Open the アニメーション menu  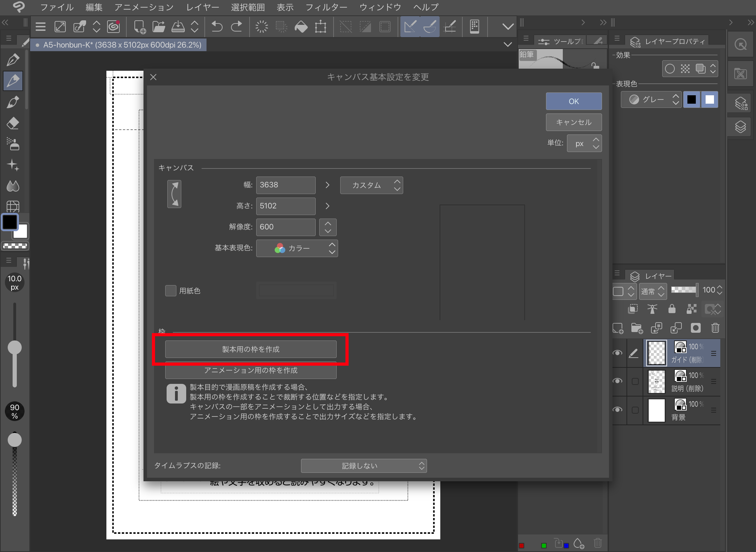(144, 7)
